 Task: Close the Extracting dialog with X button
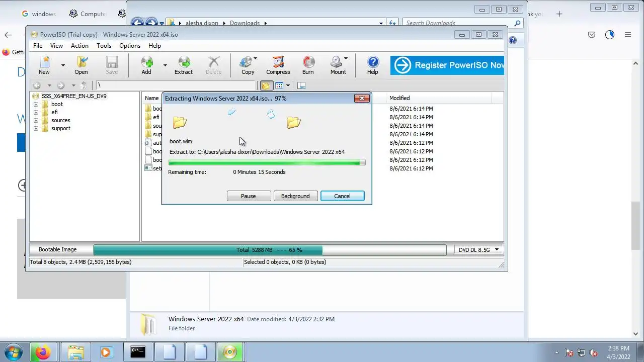[x=362, y=99]
